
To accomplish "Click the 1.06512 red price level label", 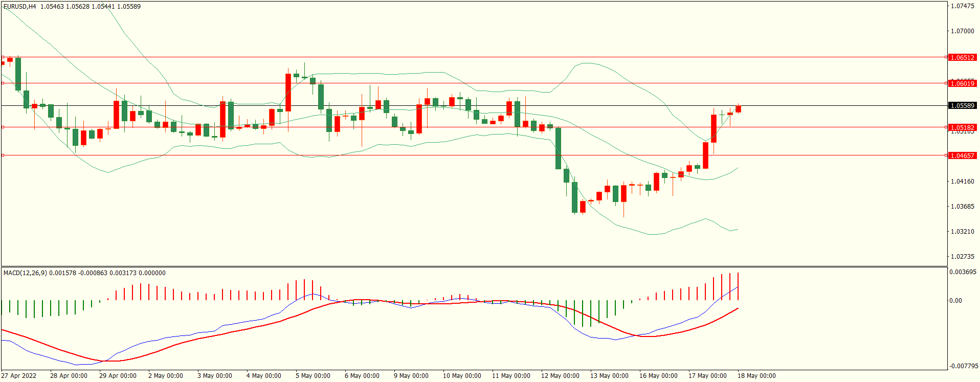I will click(962, 57).
